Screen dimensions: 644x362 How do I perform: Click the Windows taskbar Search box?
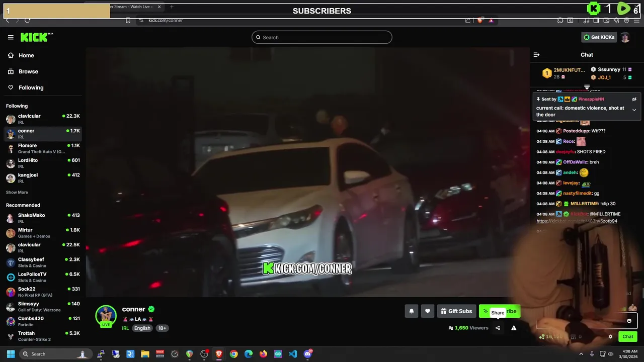coord(56,354)
